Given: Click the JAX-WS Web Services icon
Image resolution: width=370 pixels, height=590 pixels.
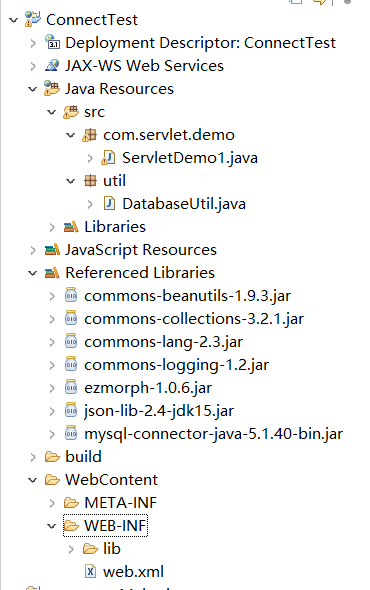Looking at the screenshot, I should pos(52,65).
